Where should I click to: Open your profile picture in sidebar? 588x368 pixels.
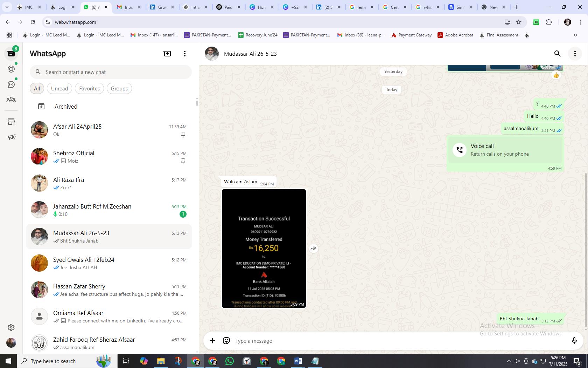(11, 343)
